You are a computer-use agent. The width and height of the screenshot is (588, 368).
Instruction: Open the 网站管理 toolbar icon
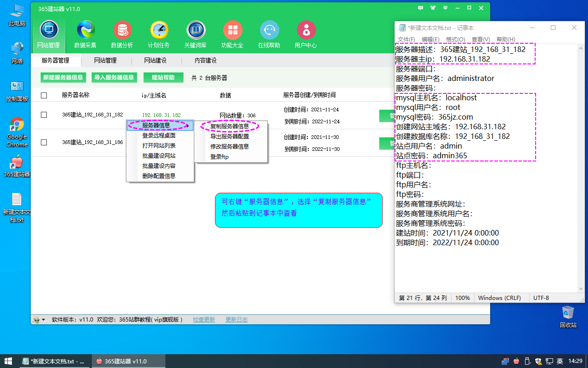48,35
